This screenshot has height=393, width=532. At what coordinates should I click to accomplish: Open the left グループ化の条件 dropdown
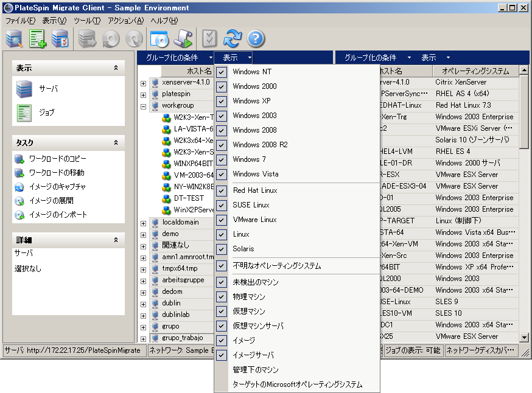point(175,58)
